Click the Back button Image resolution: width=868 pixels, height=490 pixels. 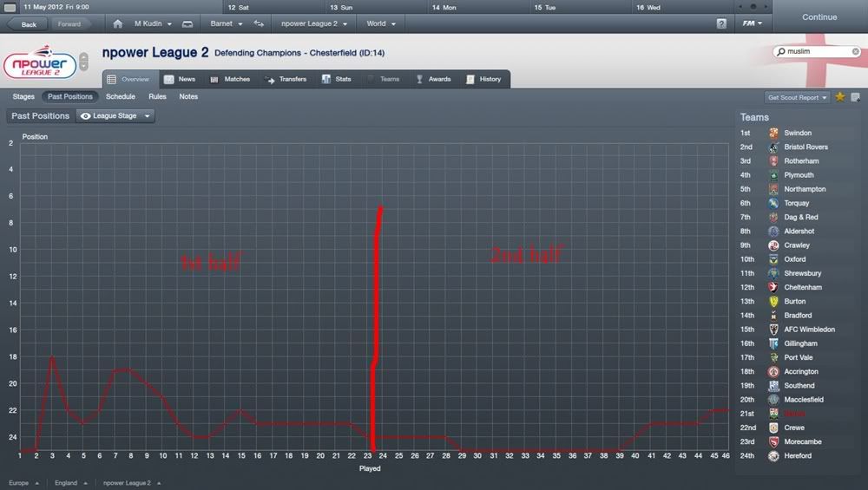(x=29, y=24)
